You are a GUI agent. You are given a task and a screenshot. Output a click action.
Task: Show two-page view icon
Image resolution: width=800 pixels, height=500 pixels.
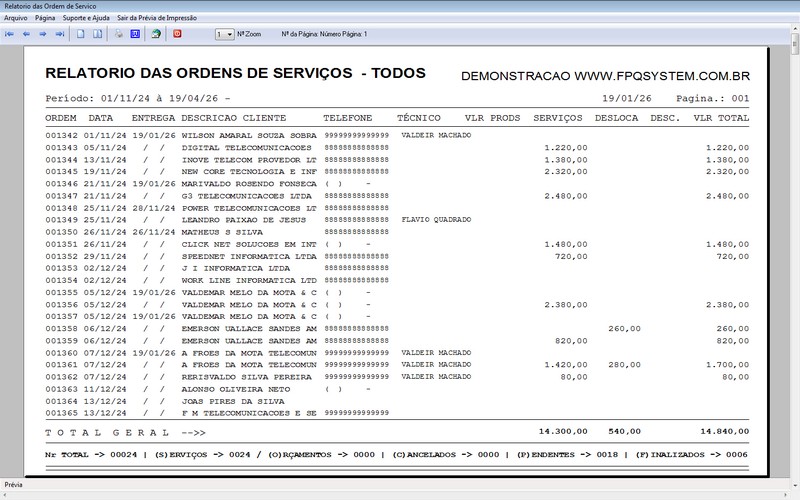coord(97,34)
